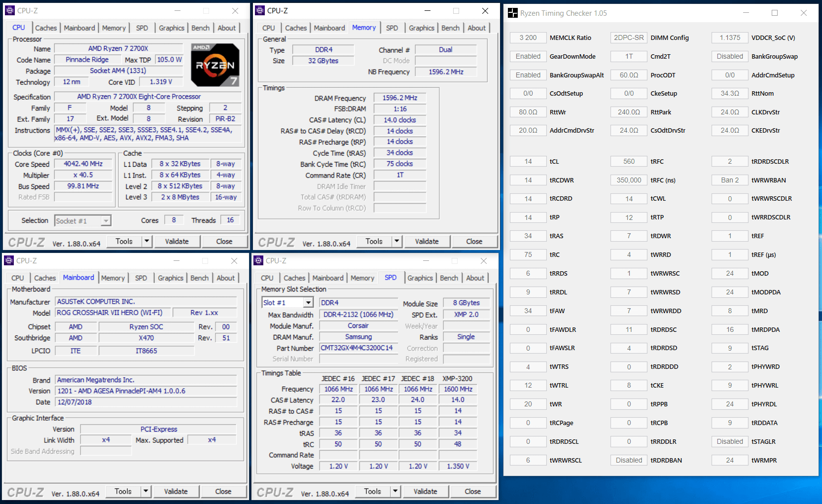The width and height of the screenshot is (822, 504).
Task: Open Bench tab in the CPU tab window
Action: [x=200, y=28]
